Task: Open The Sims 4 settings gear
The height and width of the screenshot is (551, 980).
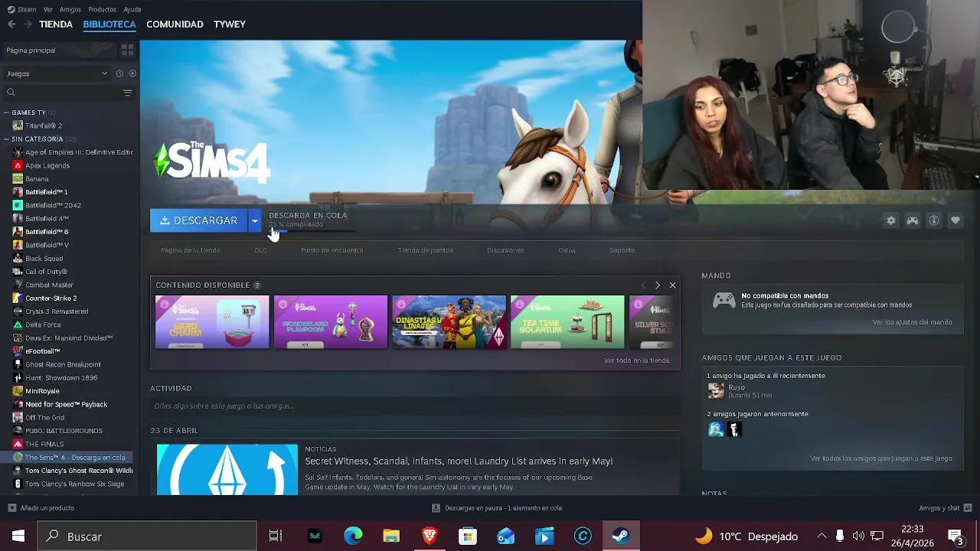Action: 891,220
